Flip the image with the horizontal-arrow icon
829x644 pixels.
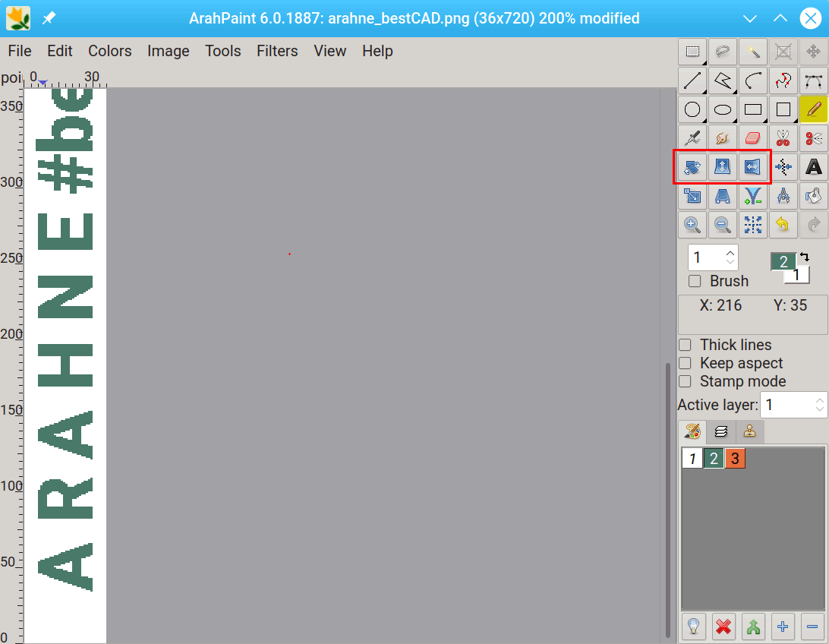(753, 167)
